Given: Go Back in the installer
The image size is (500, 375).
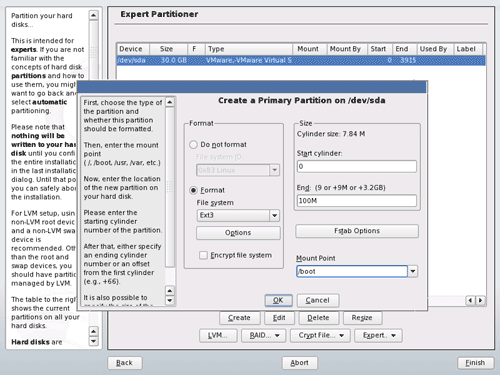Looking at the screenshot, I should [125, 363].
